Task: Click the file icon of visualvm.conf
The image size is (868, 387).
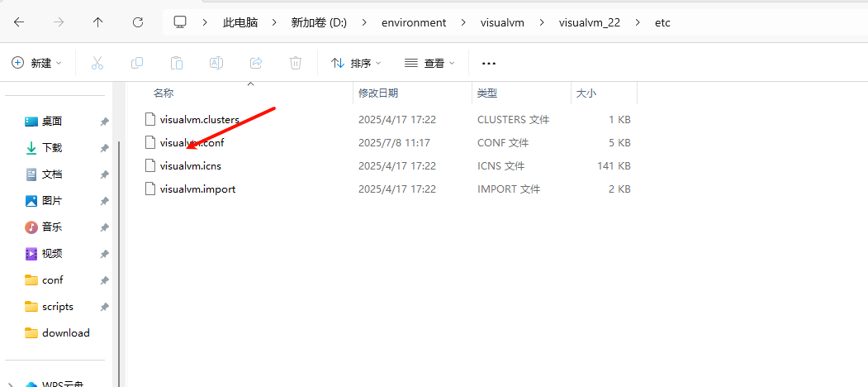Action: pos(149,142)
